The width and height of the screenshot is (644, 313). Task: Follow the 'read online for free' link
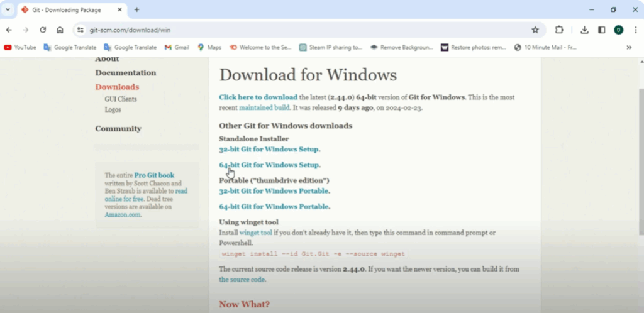click(146, 195)
